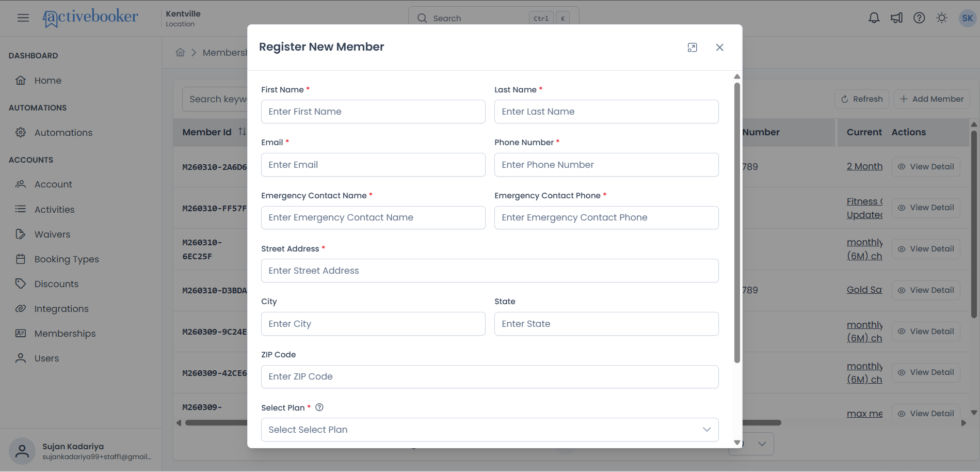This screenshot has width=980, height=472.
Task: Click the dialog vertical scrollbar
Action: click(737, 222)
